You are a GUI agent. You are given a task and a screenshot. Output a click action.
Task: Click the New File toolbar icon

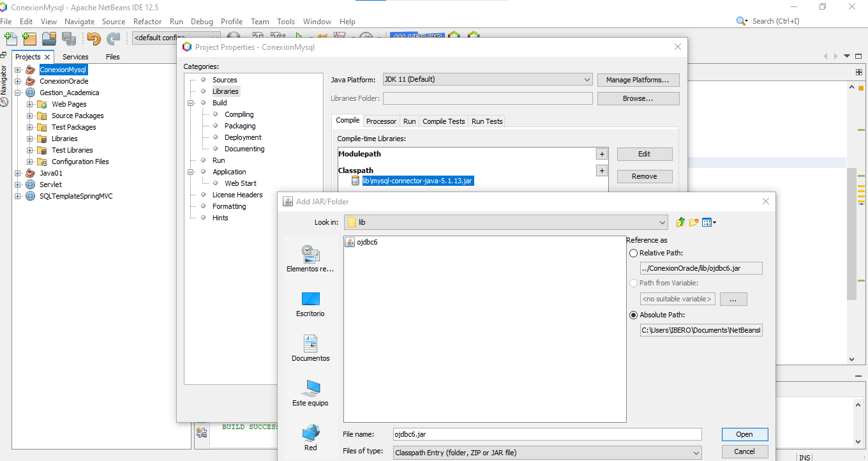click(x=10, y=38)
